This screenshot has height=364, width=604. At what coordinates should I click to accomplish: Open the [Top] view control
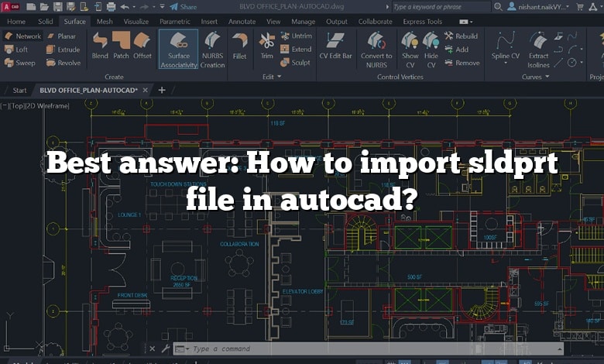(17, 106)
